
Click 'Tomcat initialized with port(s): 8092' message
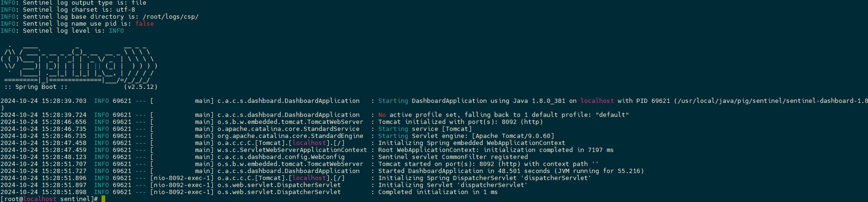461,122
